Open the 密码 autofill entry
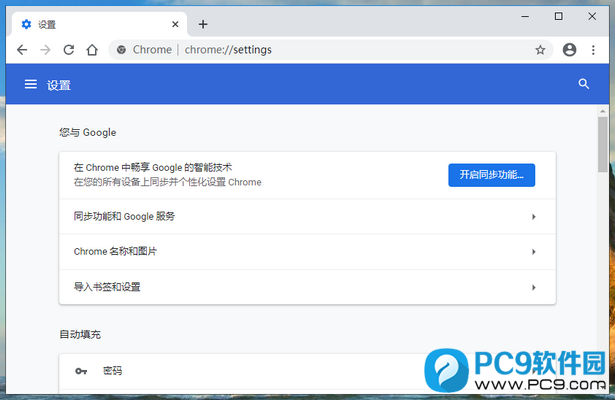The width and height of the screenshot is (615, 400). [x=307, y=371]
